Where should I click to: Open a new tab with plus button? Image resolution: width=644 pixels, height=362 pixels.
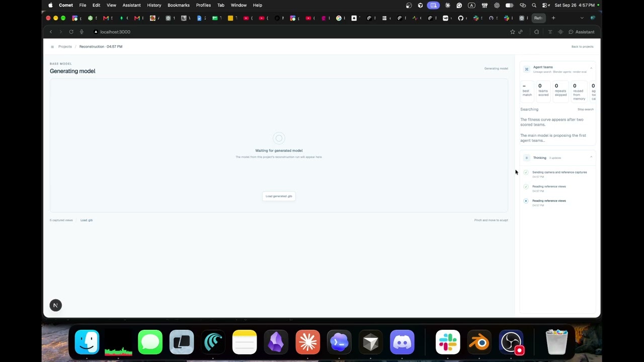point(553,18)
